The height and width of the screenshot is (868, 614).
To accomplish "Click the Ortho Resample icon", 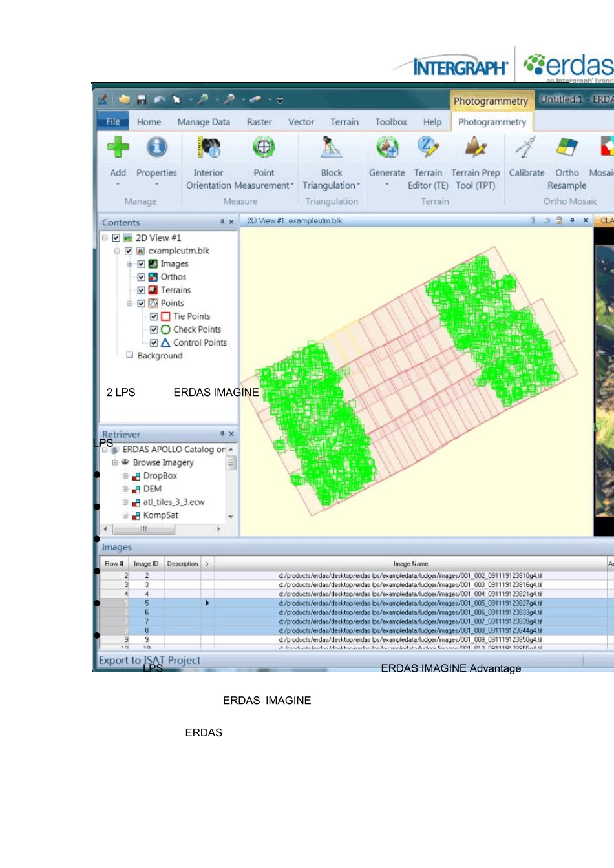I will coord(567,147).
